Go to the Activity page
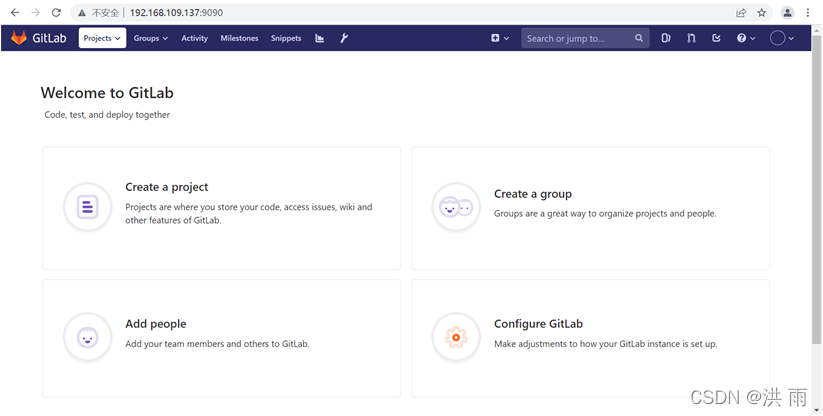 [x=194, y=38]
